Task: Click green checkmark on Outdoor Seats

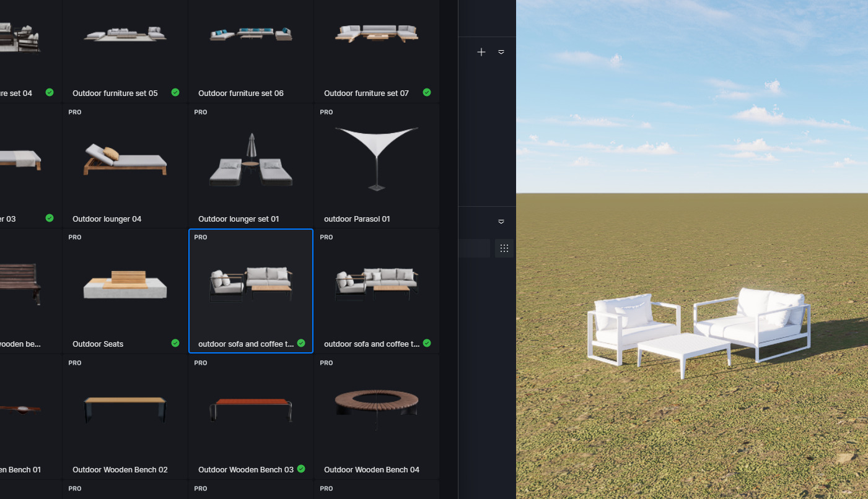Action: [x=175, y=343]
